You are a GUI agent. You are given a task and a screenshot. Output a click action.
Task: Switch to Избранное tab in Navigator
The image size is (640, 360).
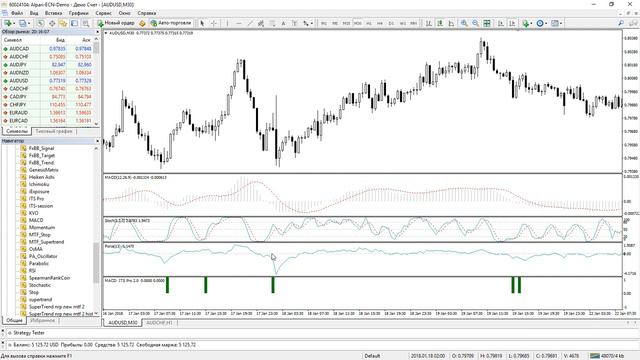pyautogui.click(x=43, y=320)
